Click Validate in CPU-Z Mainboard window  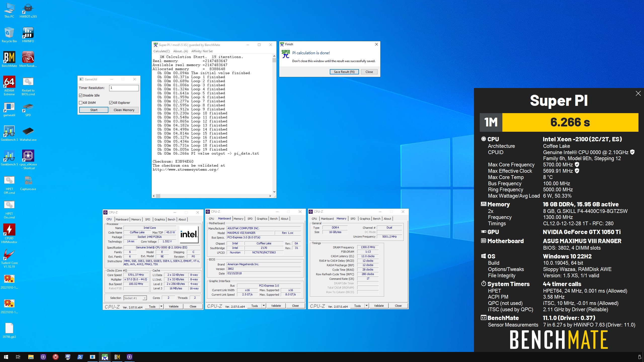coord(276,306)
